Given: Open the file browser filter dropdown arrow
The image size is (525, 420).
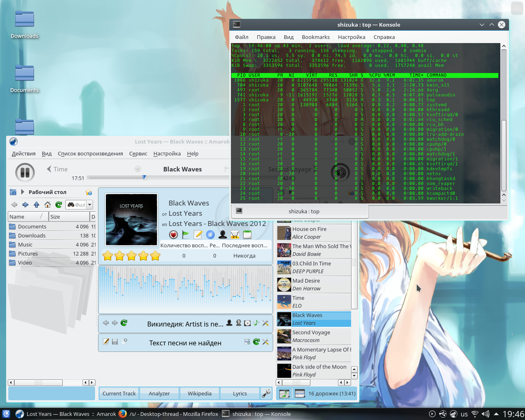Looking at the screenshot, I should click(89, 205).
